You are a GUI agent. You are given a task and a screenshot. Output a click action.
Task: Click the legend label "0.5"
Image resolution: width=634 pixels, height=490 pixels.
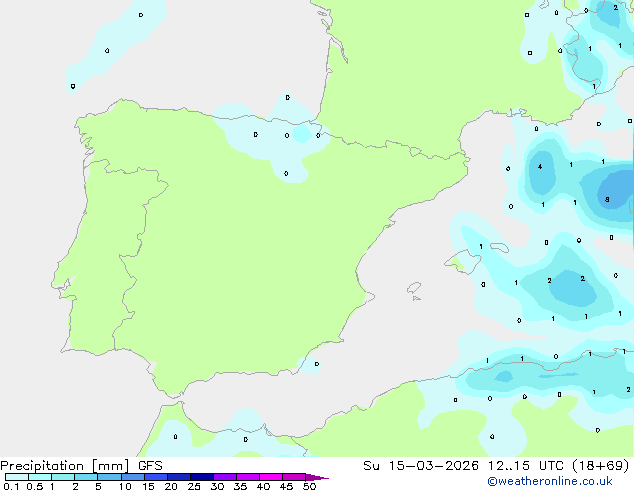point(35,486)
